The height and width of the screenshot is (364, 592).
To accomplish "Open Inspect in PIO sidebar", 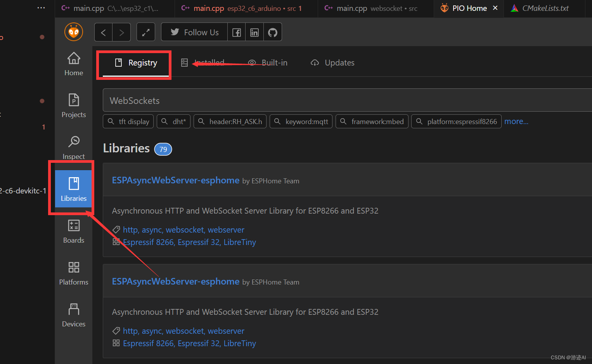I will pos(74,148).
